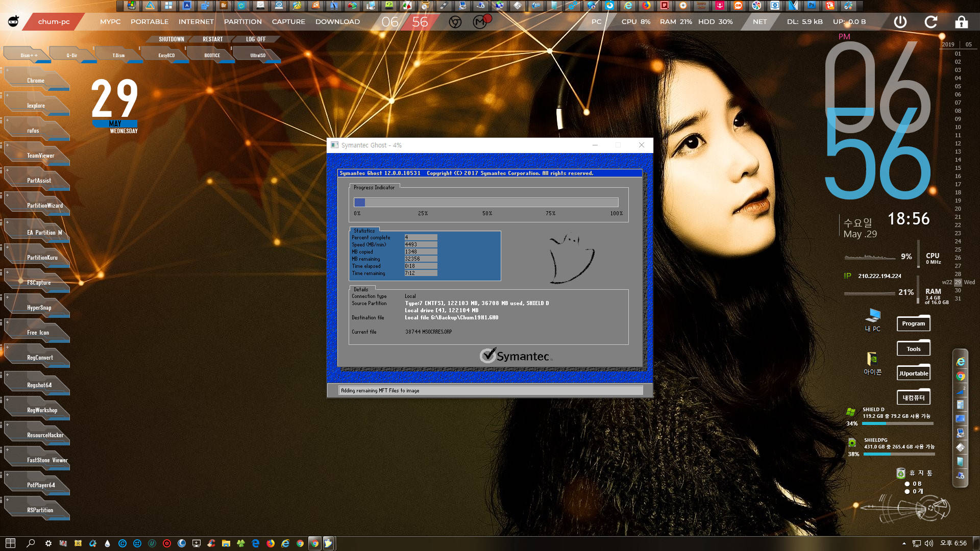Open the recycle bin 휴지통 icon
980x551 pixels.
pos(901,473)
